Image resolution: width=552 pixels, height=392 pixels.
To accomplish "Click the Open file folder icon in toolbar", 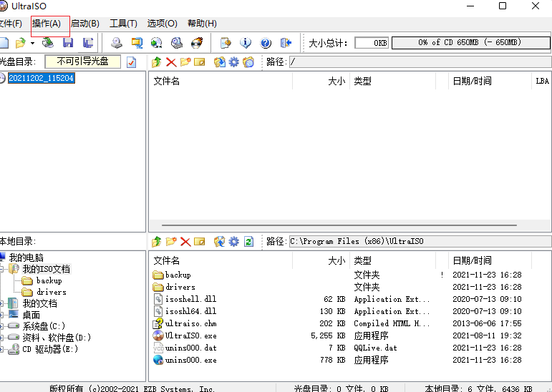I will 21,43.
